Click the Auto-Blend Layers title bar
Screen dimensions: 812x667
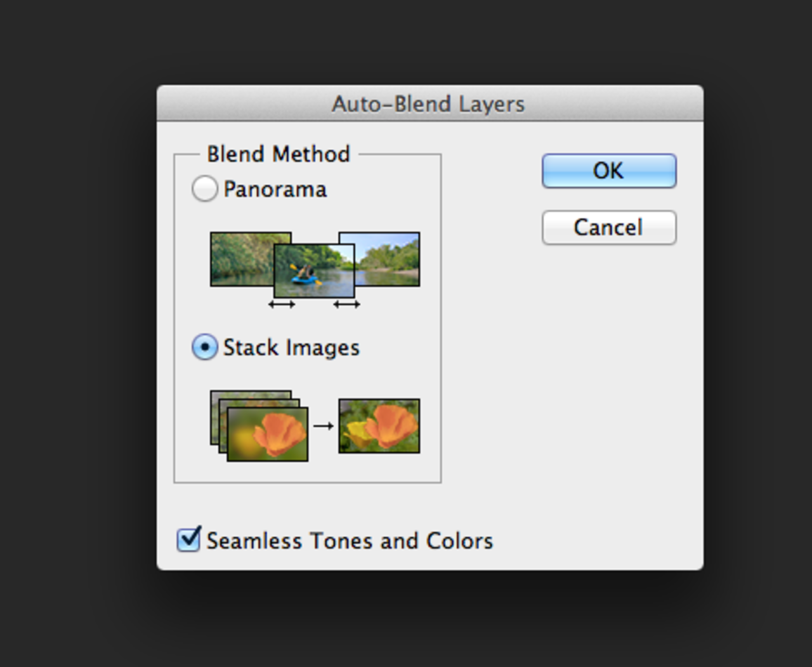(x=429, y=103)
